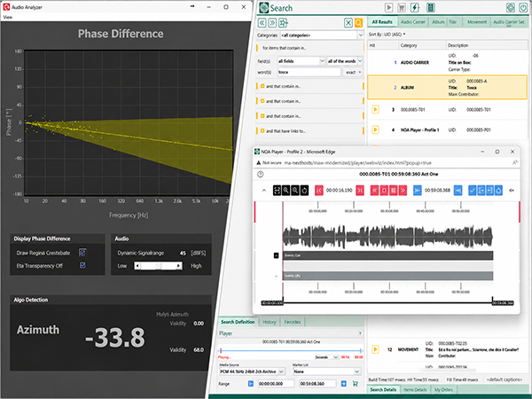The height and width of the screenshot is (399, 532).
Task: Open the settings gear in Search header
Action: tap(511, 7)
